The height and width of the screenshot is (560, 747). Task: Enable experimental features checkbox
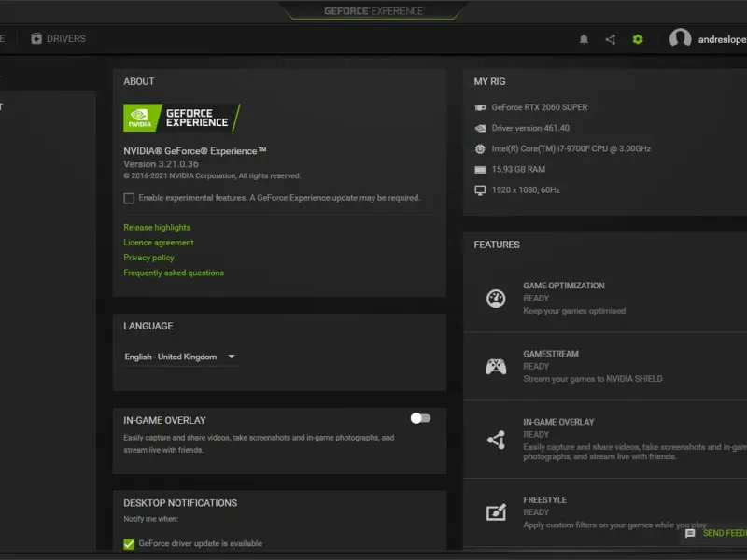[129, 198]
